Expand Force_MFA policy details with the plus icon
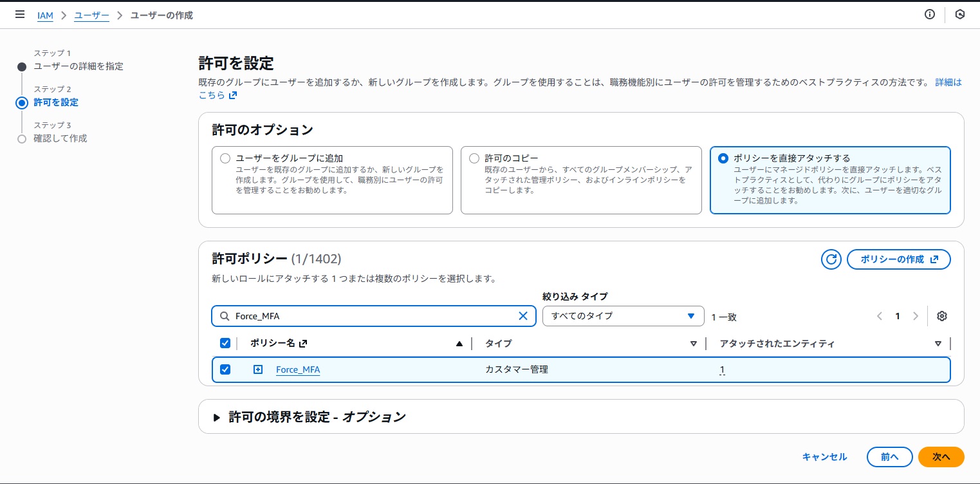Screen dimensions: 980x484 (x=258, y=369)
